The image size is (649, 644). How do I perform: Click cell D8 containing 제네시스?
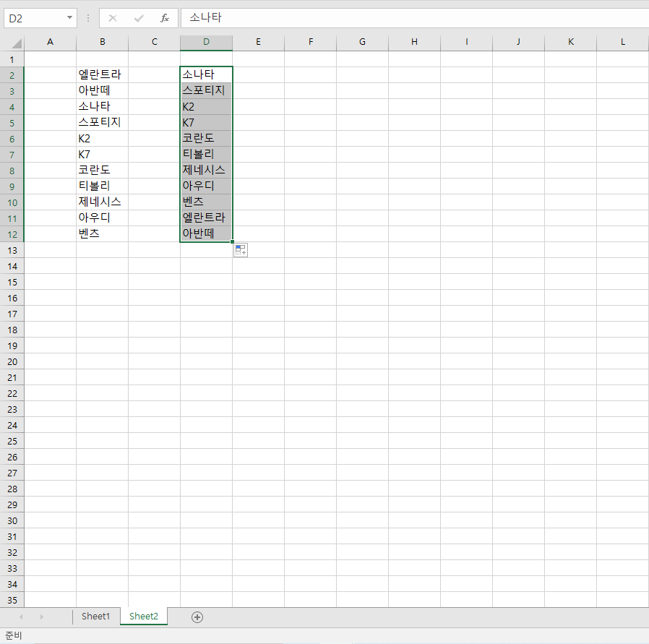click(x=206, y=170)
